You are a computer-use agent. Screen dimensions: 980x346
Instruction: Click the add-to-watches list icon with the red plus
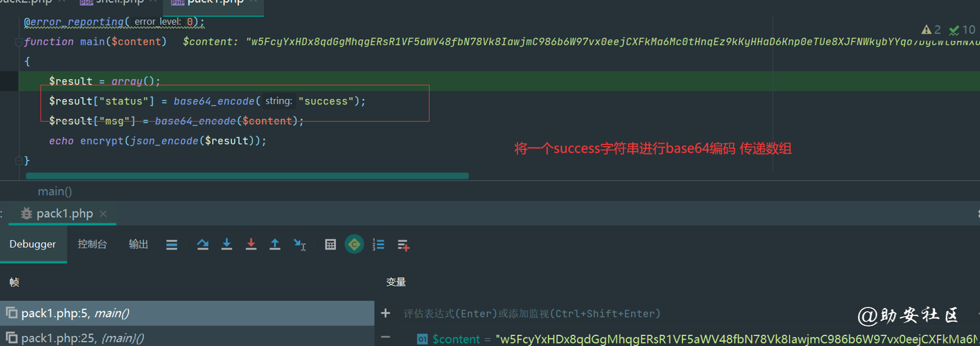(x=403, y=245)
